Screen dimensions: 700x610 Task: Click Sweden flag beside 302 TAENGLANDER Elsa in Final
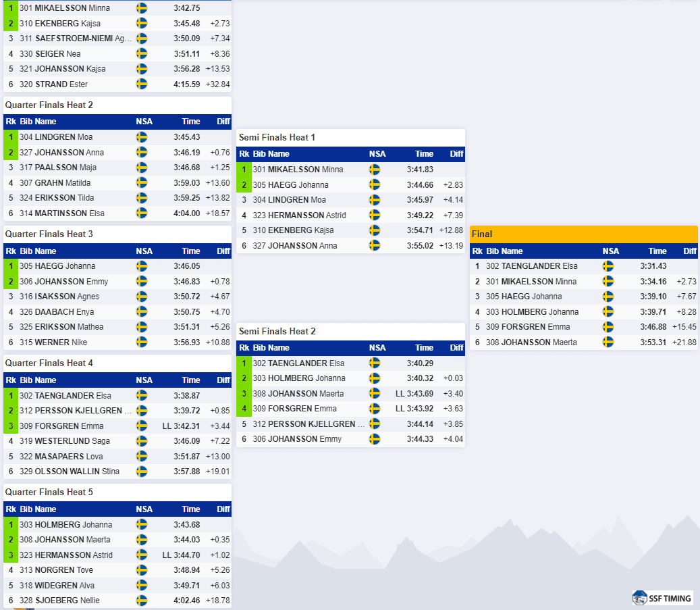point(608,266)
